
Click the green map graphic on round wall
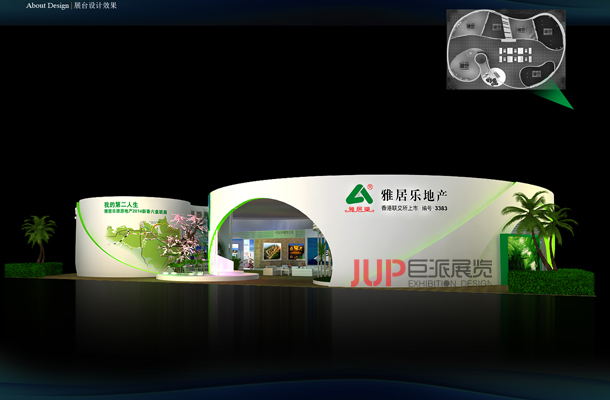(145, 243)
